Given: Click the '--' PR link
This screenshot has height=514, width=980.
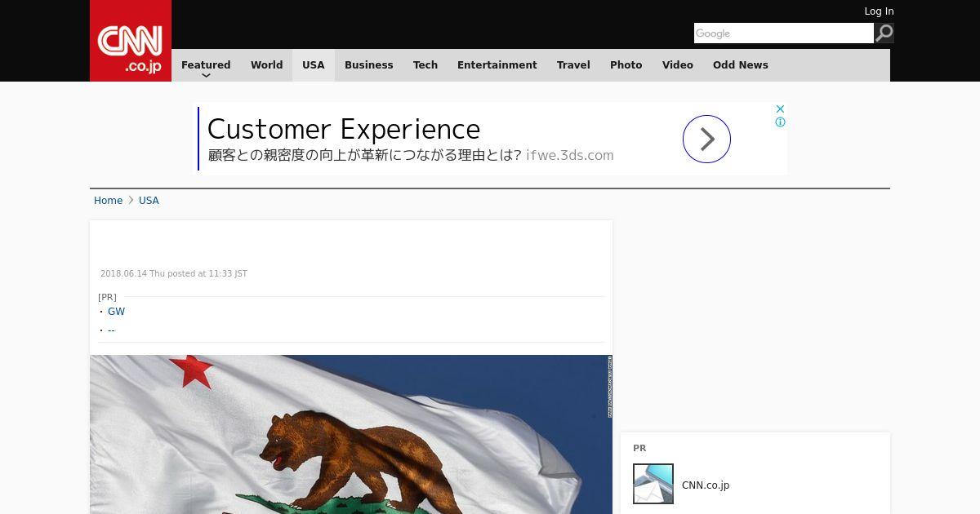Looking at the screenshot, I should point(111,330).
